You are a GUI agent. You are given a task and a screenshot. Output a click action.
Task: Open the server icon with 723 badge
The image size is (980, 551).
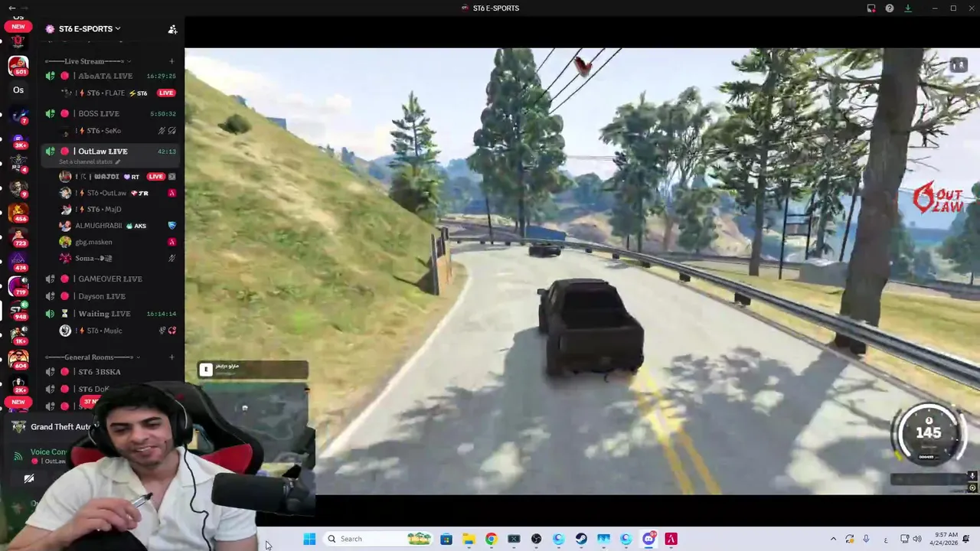(18, 237)
